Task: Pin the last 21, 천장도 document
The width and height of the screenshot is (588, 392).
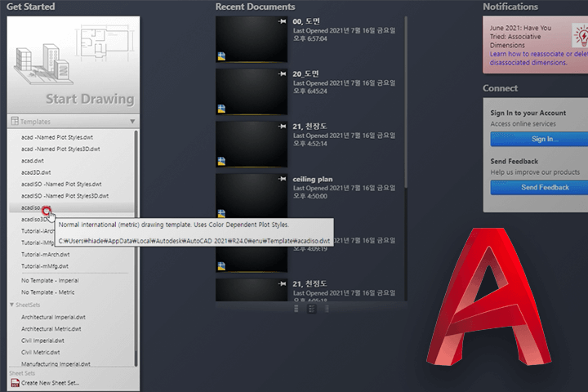Action: [x=283, y=284]
